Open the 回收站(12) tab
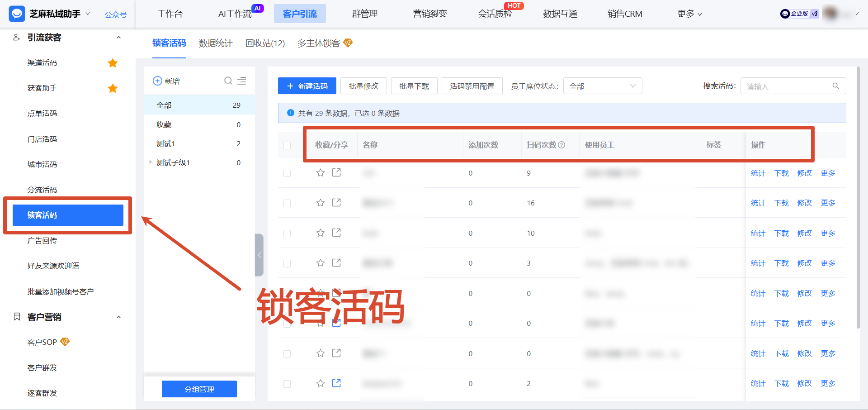The width and height of the screenshot is (868, 410). (x=265, y=43)
